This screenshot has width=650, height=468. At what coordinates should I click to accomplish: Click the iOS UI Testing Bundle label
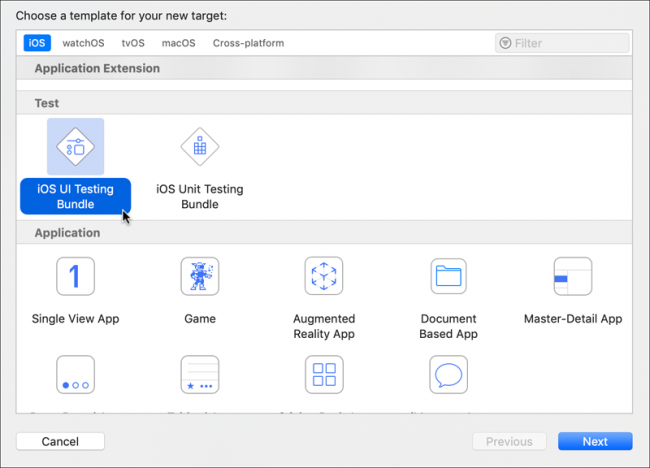click(x=75, y=196)
